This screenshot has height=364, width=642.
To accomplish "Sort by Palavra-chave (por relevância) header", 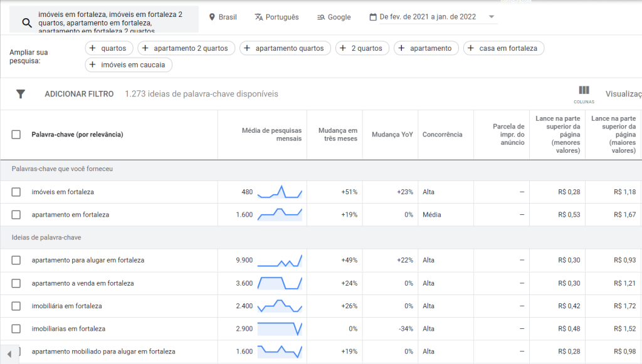I will point(77,135).
